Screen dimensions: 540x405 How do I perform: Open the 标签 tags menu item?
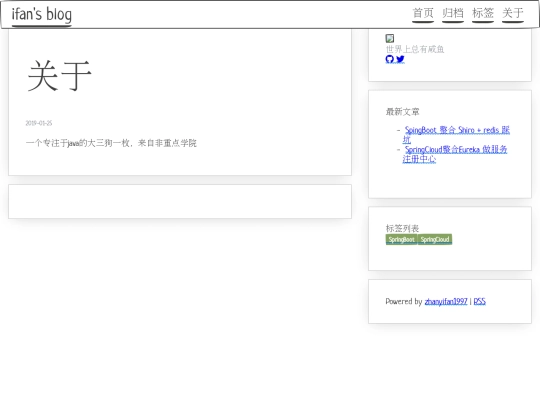pos(483,13)
